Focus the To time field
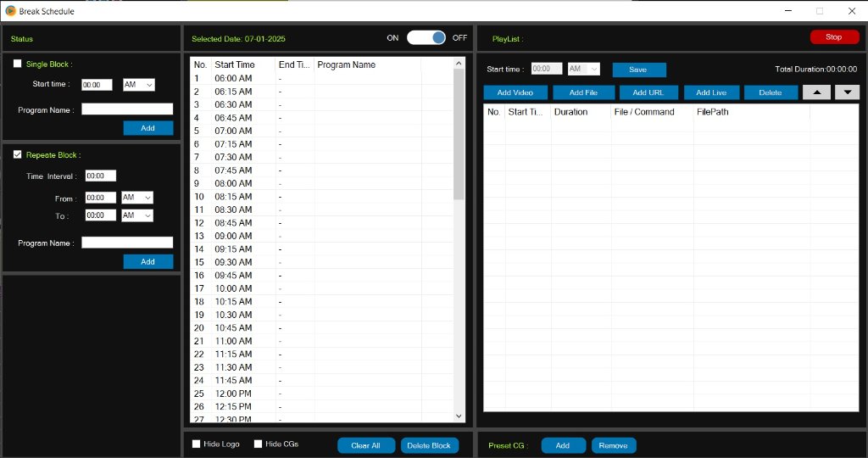 (101, 215)
